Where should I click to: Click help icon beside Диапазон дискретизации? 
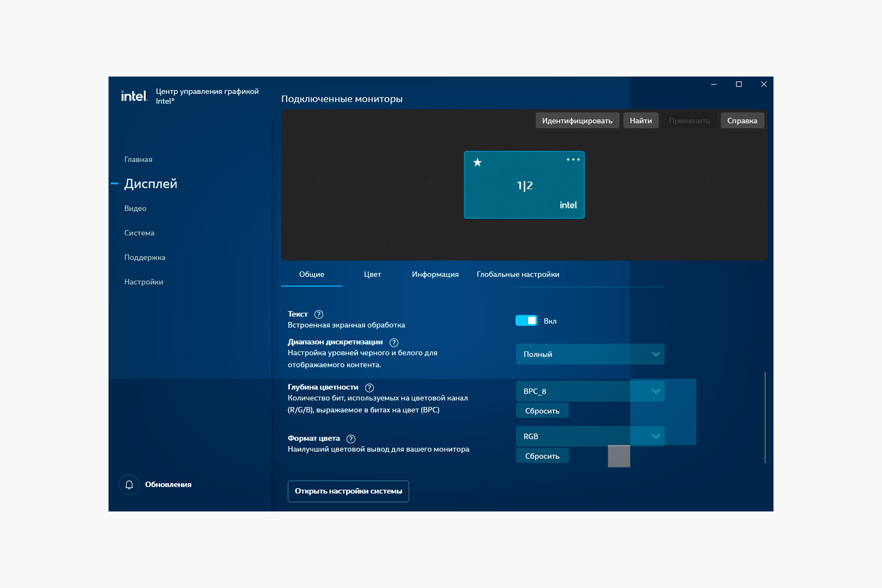[x=394, y=343]
